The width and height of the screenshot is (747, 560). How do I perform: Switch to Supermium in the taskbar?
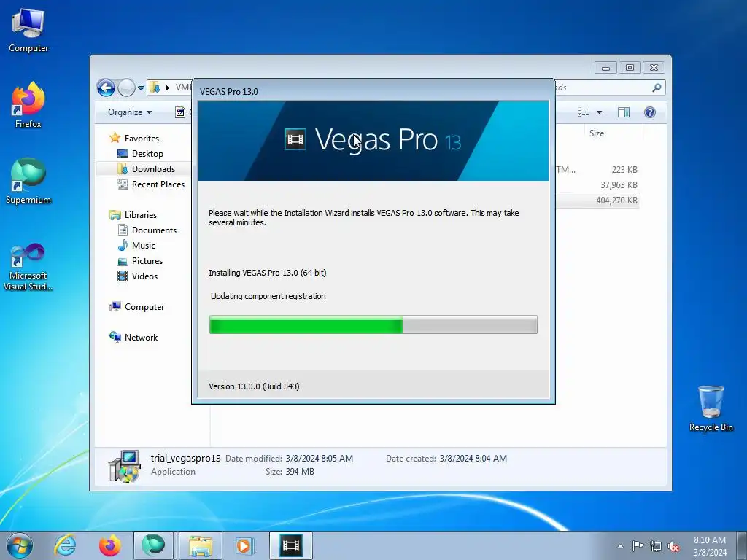point(153,545)
